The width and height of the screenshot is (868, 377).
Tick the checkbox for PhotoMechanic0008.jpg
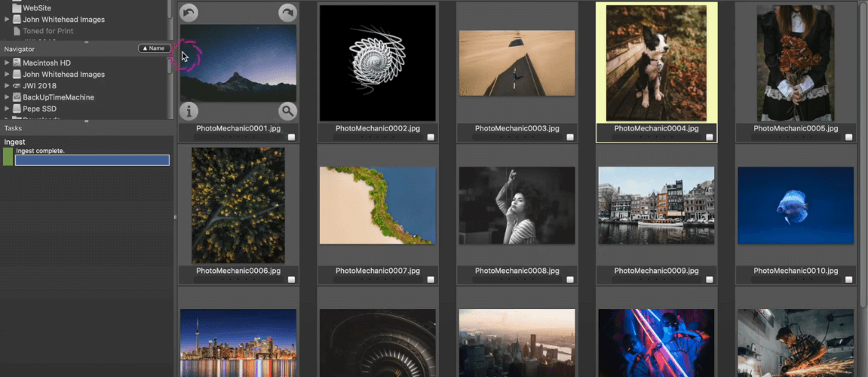coord(570,280)
